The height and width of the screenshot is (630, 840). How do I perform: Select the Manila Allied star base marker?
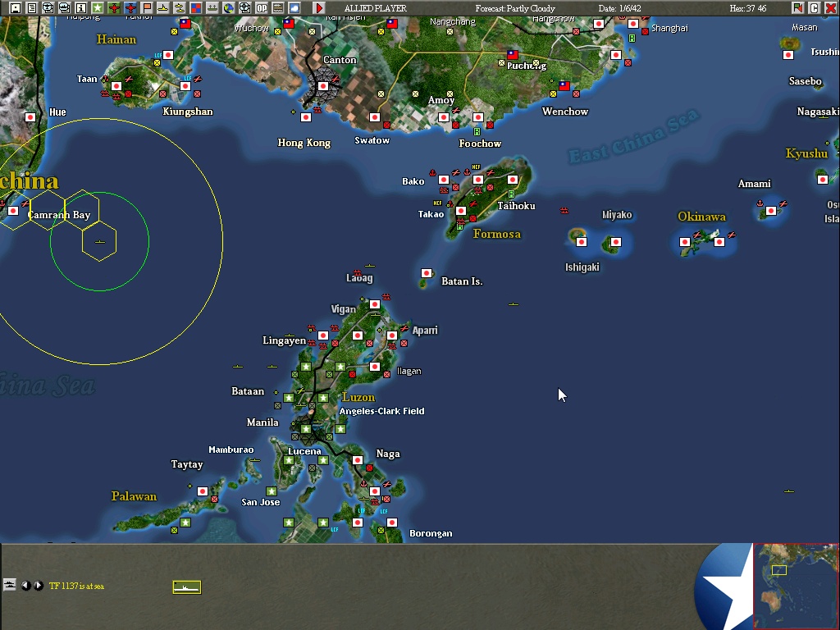click(306, 429)
